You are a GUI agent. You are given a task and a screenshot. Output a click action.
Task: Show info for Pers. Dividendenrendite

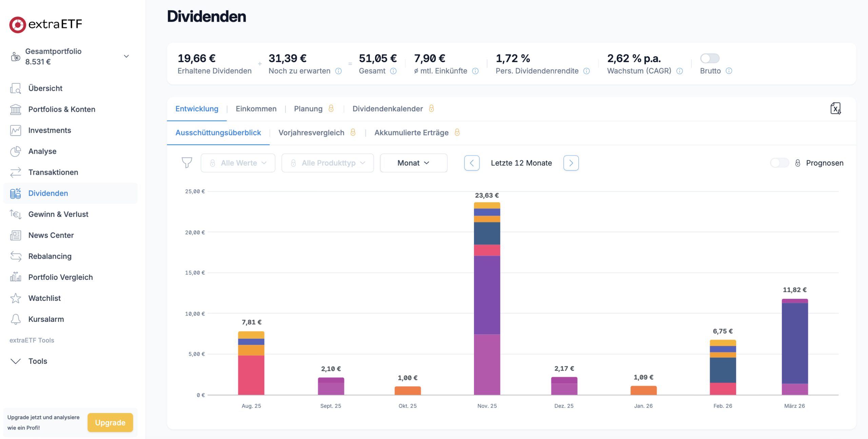click(587, 71)
